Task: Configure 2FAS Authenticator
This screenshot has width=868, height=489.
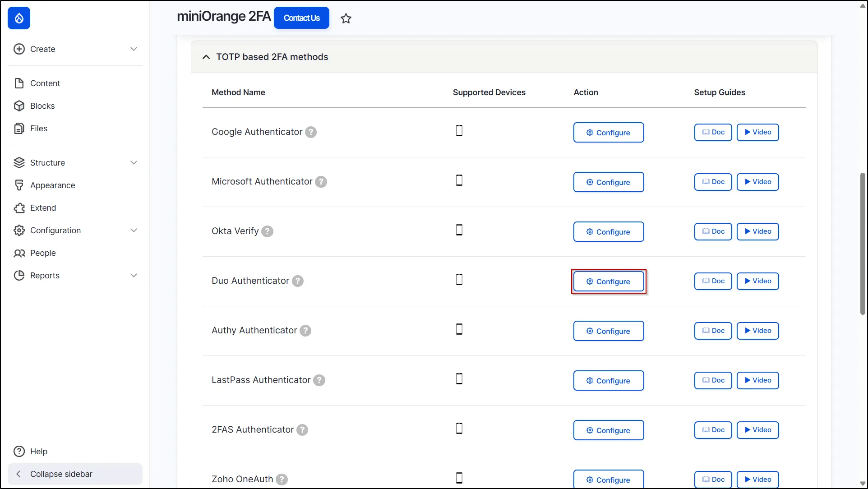Action: point(609,430)
